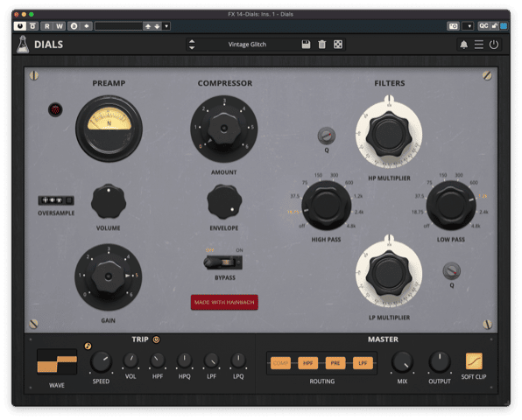
Task: Click the small Q knob near LP Multiplier
Action: click(452, 270)
